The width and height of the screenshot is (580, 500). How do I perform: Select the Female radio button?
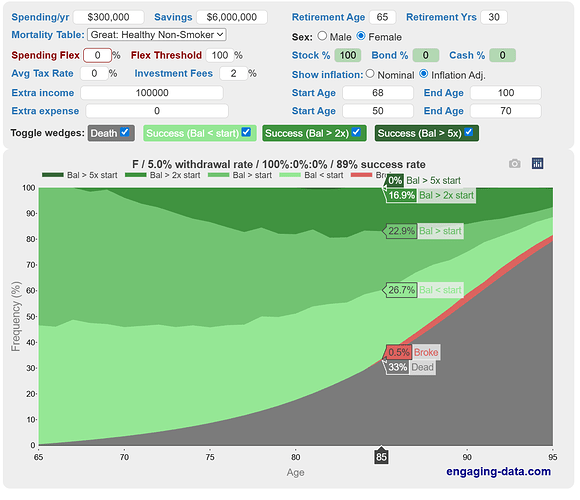(361, 36)
